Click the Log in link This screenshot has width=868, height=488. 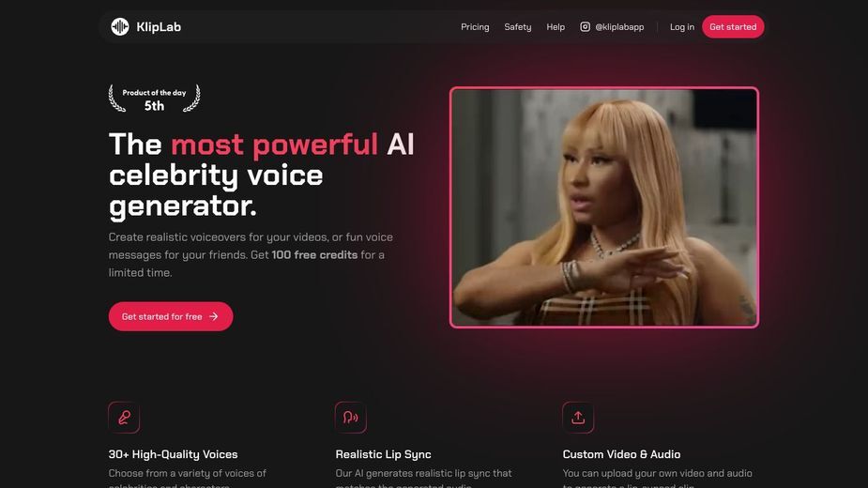tap(682, 26)
